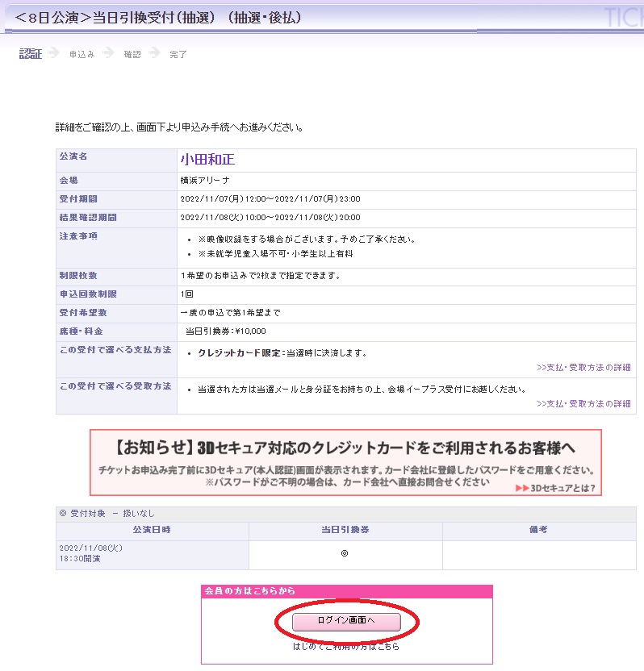Click the 申込回数制限 value 1回

186,294
